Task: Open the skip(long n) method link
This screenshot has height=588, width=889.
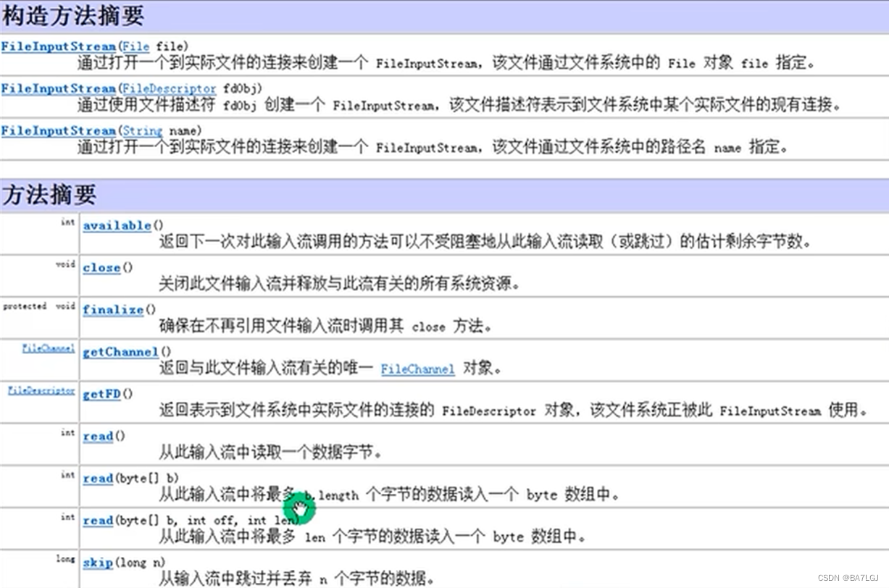Action: coord(96,563)
